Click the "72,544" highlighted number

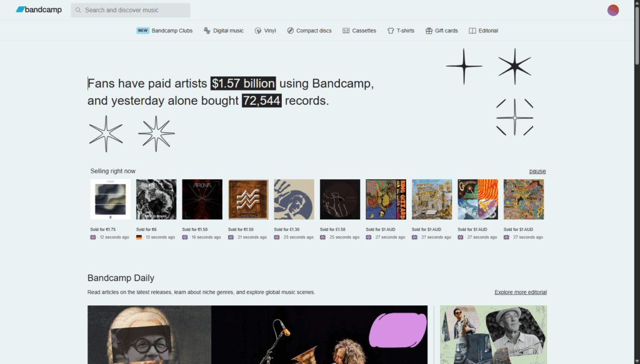pos(262,101)
